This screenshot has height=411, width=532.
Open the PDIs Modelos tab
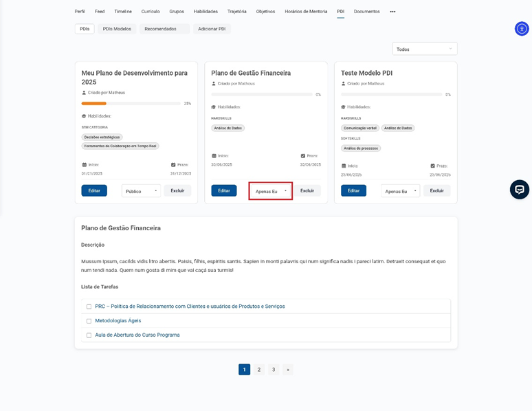click(117, 29)
